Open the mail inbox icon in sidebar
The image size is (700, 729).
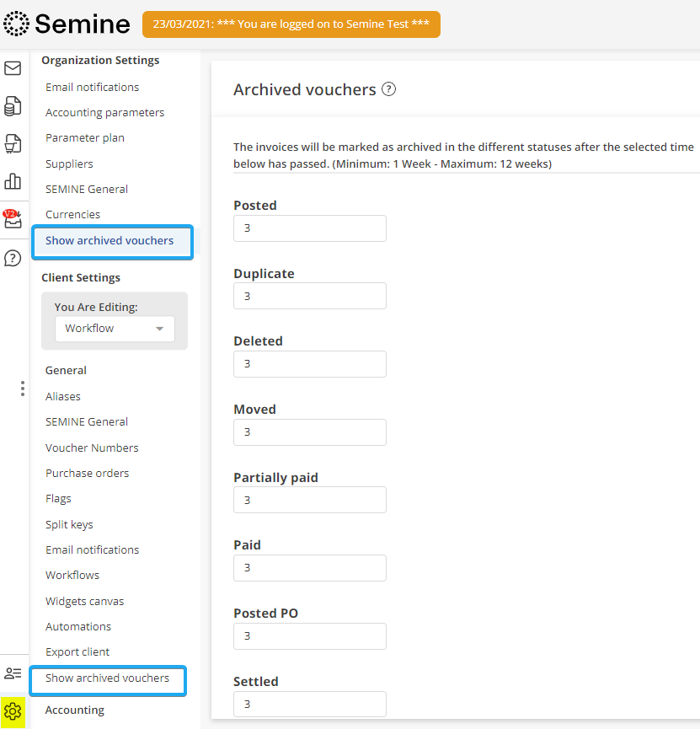point(13,68)
